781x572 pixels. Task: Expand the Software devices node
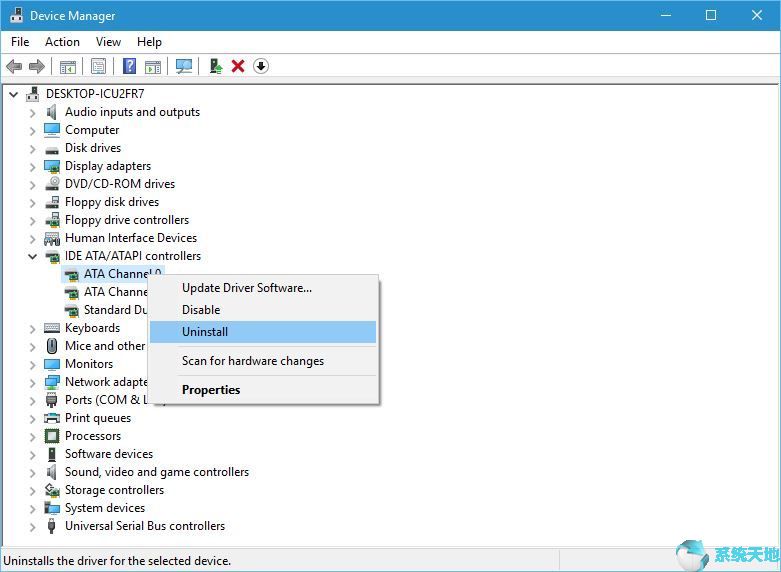(32, 454)
